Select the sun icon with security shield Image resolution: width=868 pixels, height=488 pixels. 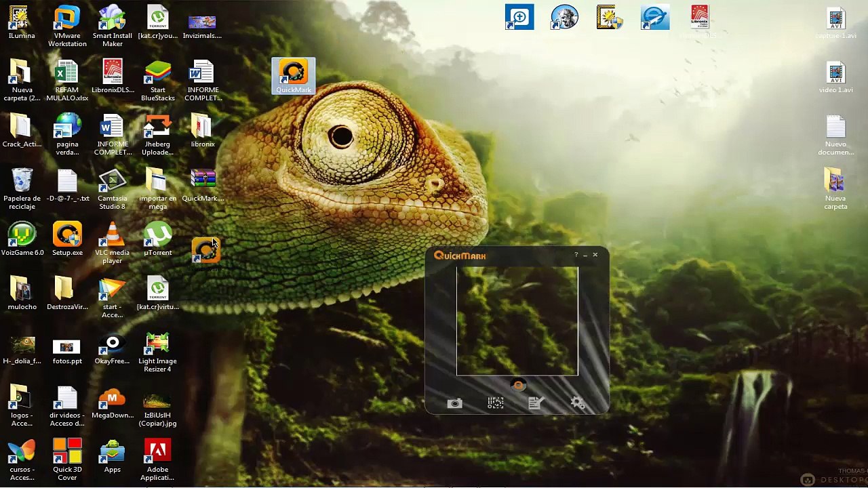(x=610, y=18)
